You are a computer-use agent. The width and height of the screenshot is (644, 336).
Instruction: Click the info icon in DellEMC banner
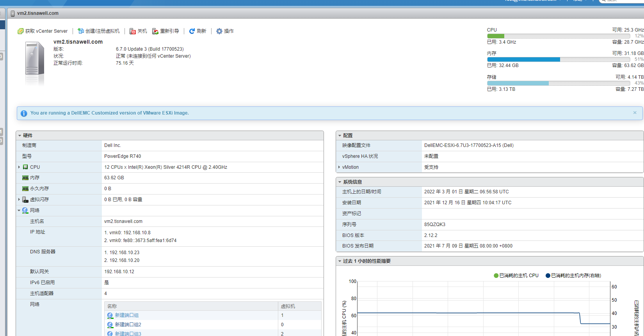click(x=24, y=113)
